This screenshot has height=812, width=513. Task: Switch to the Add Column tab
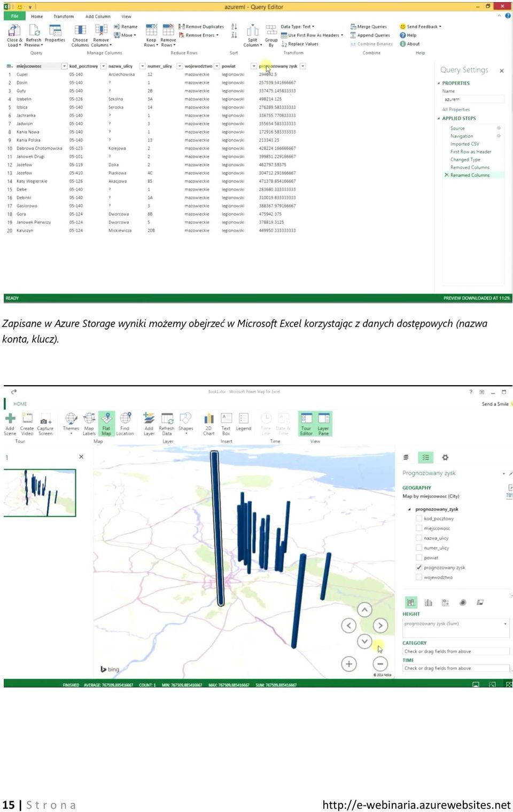pyautogui.click(x=98, y=17)
